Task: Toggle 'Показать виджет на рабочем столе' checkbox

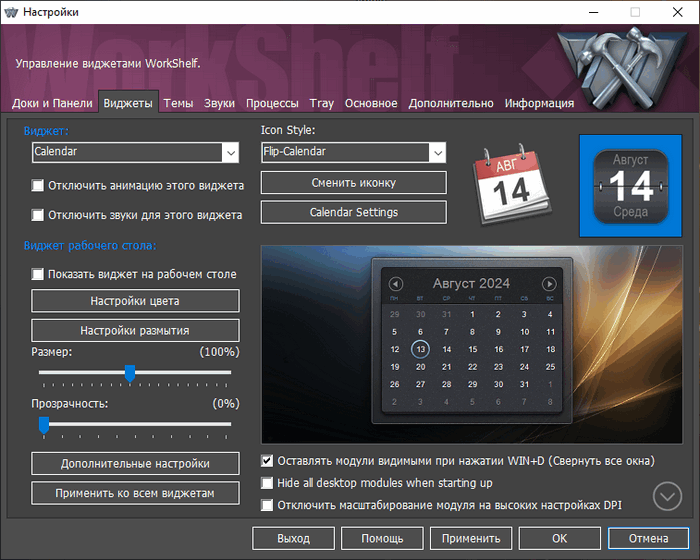Action: pyautogui.click(x=38, y=274)
